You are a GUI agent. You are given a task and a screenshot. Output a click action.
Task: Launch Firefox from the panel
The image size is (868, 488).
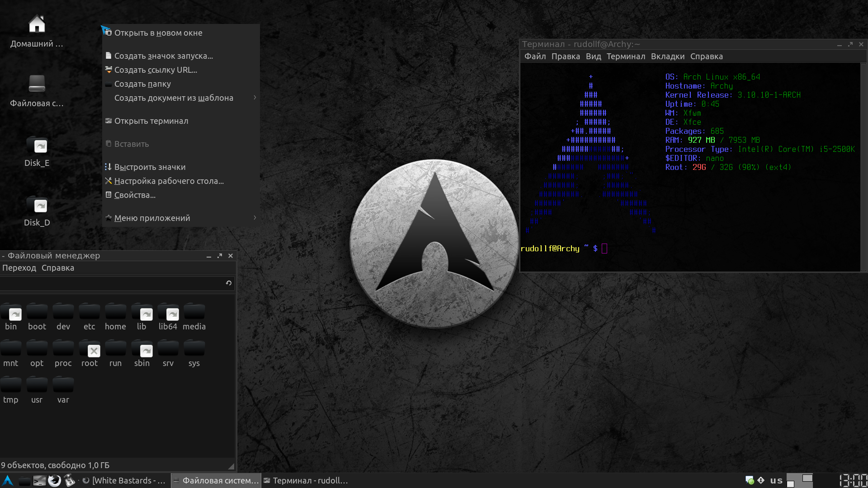54,481
